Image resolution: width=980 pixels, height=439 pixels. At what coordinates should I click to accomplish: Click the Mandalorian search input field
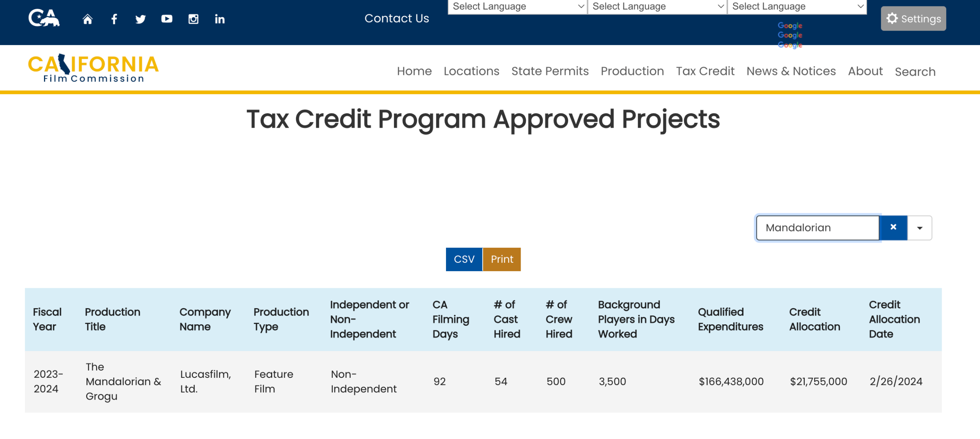point(818,228)
